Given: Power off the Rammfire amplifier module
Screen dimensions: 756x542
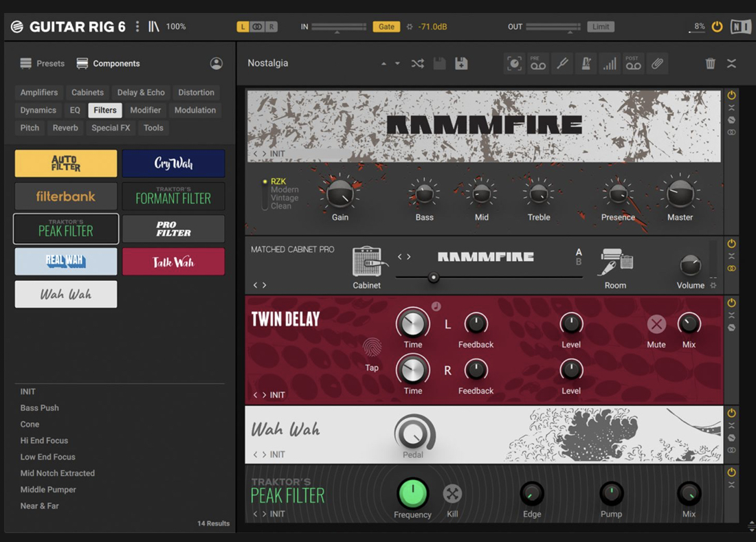Looking at the screenshot, I should 731,95.
